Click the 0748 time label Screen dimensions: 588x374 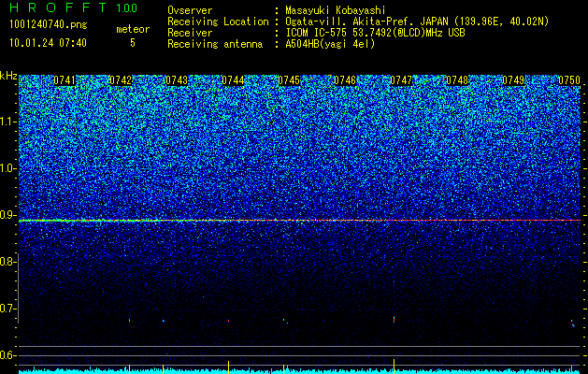point(457,80)
